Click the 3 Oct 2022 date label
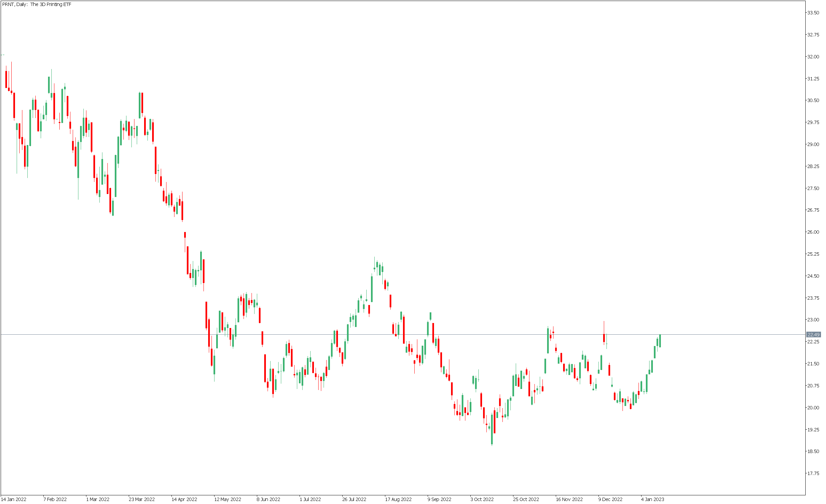Viewport: 826px width, 504px height. coord(482,499)
